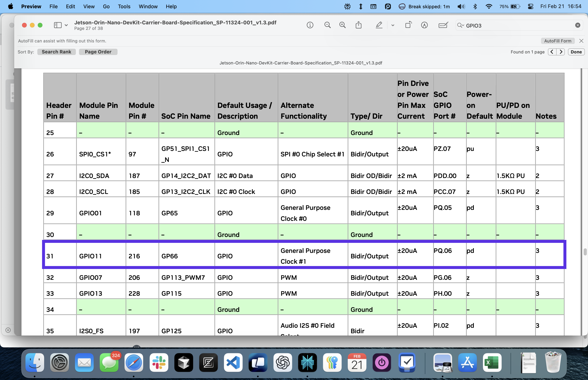This screenshot has height=380, width=588.
Task: Show the battery status at 75%
Action: pos(510,6)
